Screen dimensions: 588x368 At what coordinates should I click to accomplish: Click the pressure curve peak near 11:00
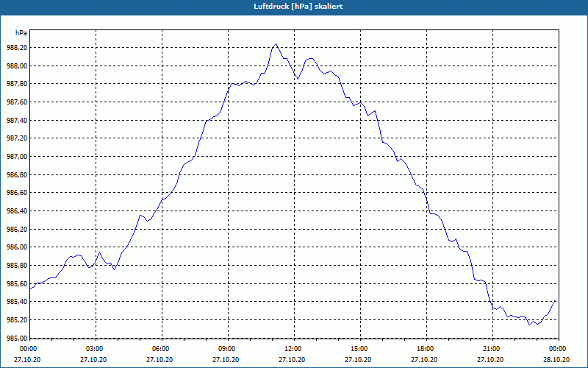[276, 44]
